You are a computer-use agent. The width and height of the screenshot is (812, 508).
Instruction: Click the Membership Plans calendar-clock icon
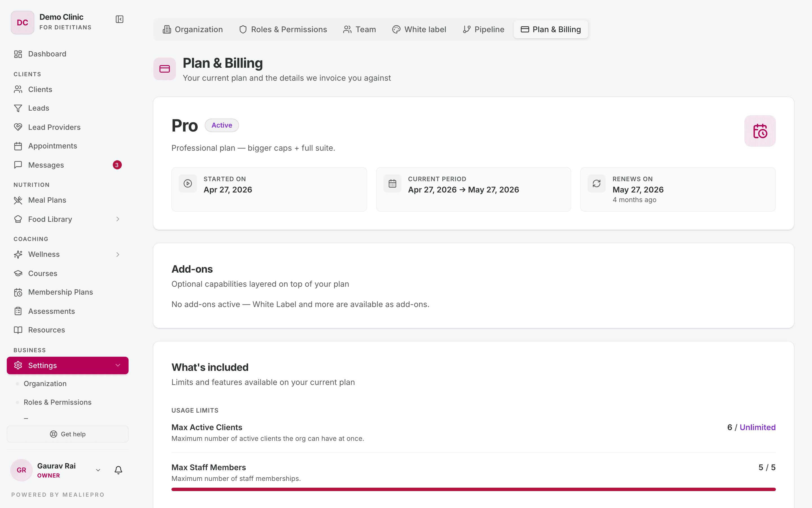[x=18, y=292]
